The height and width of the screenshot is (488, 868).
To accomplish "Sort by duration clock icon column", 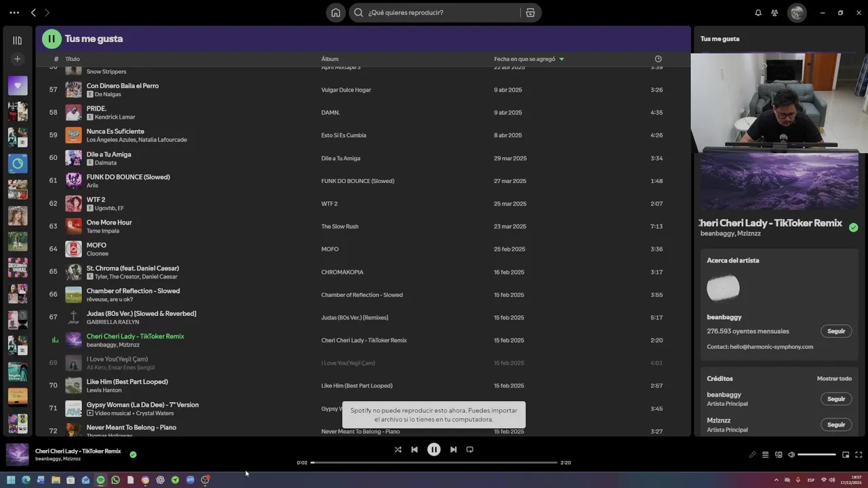I will pyautogui.click(x=658, y=59).
